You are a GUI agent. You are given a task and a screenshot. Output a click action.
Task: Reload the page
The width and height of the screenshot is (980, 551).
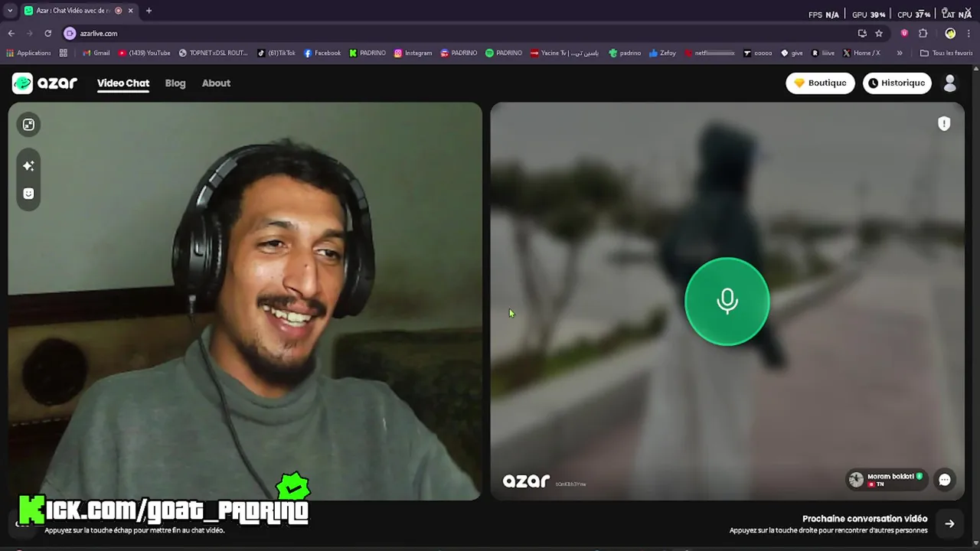click(x=47, y=34)
